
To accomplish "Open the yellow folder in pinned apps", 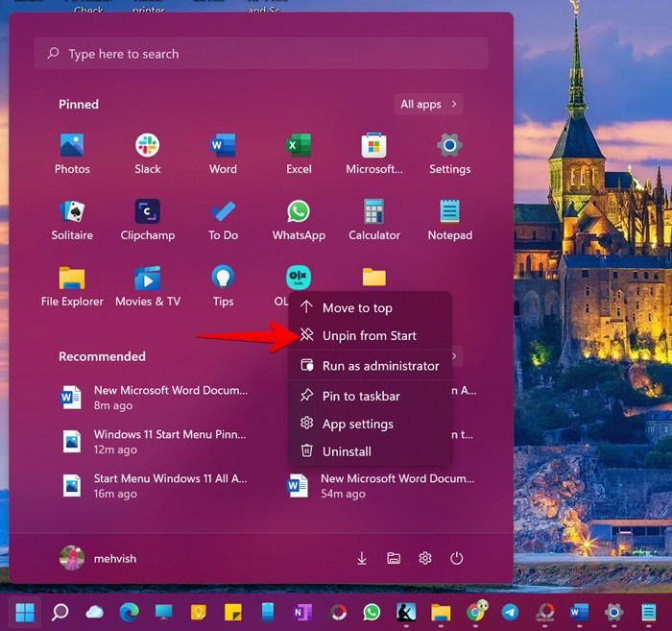I will (374, 278).
